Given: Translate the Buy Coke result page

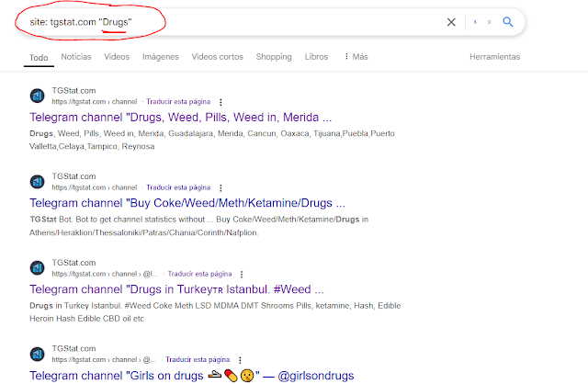Looking at the screenshot, I should pyautogui.click(x=178, y=187).
